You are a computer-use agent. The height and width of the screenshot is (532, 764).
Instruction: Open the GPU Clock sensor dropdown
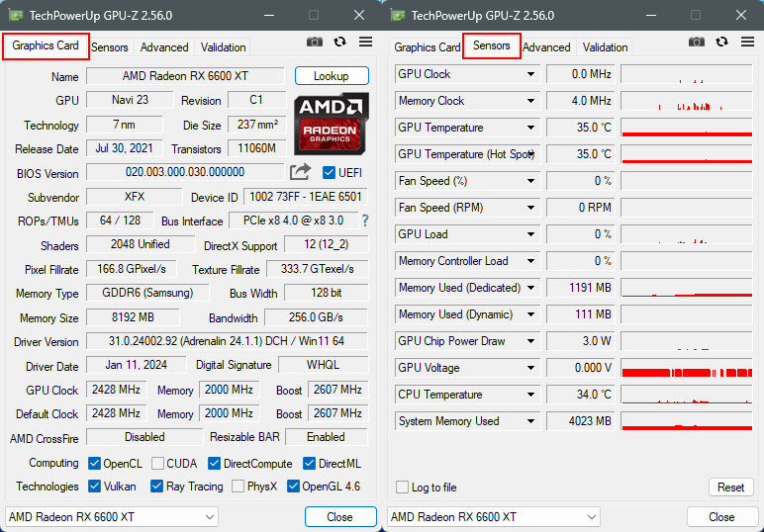pyautogui.click(x=530, y=74)
